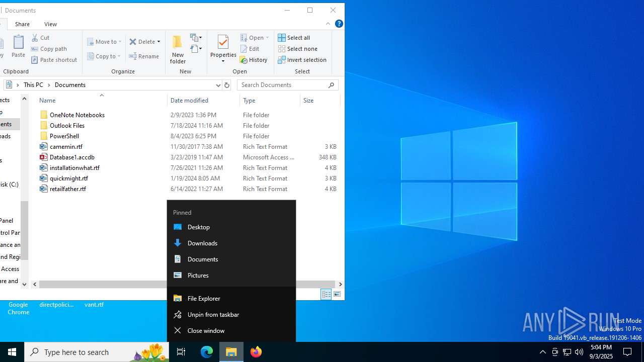Open the notification center icon
This screenshot has height=362, width=644.
click(x=627, y=352)
